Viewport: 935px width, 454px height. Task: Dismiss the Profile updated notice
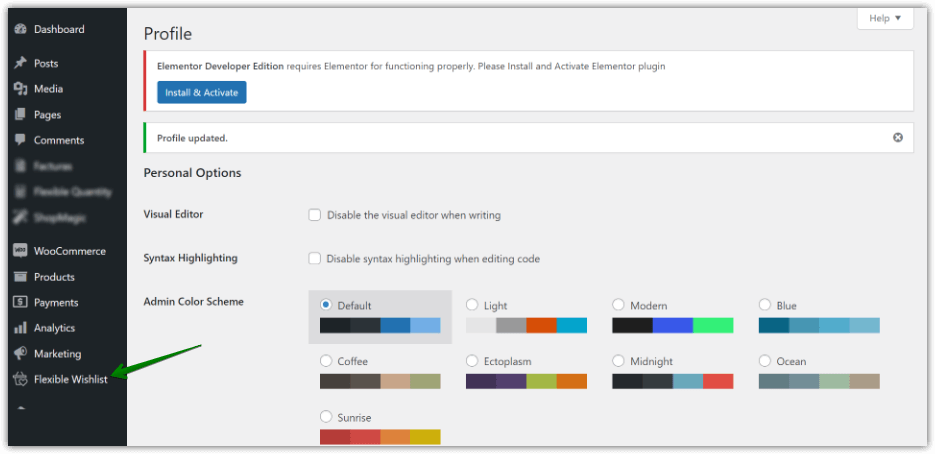point(897,137)
